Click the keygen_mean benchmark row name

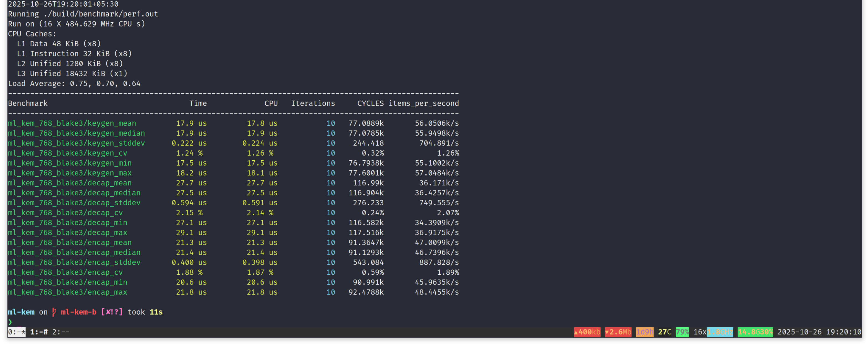[72, 123]
